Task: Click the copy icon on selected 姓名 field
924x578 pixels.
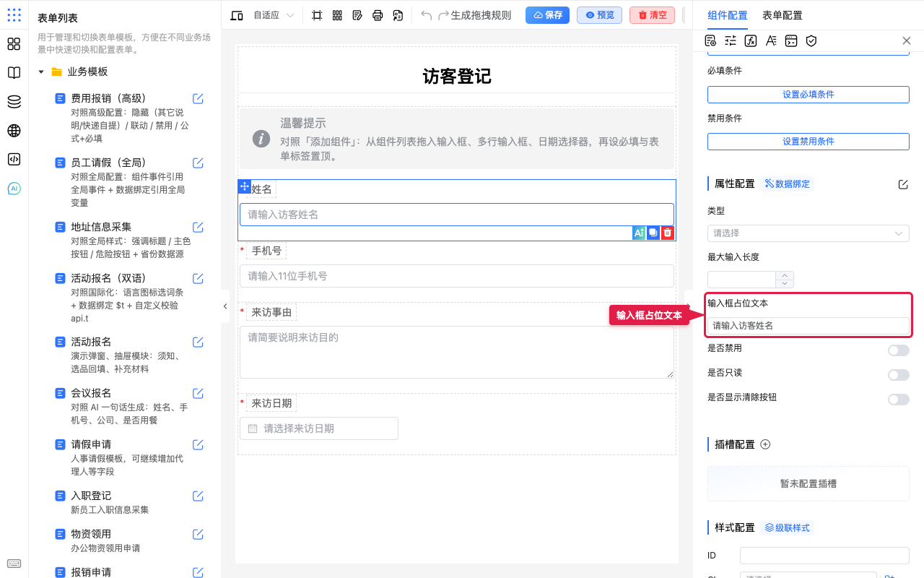Action: tap(653, 233)
